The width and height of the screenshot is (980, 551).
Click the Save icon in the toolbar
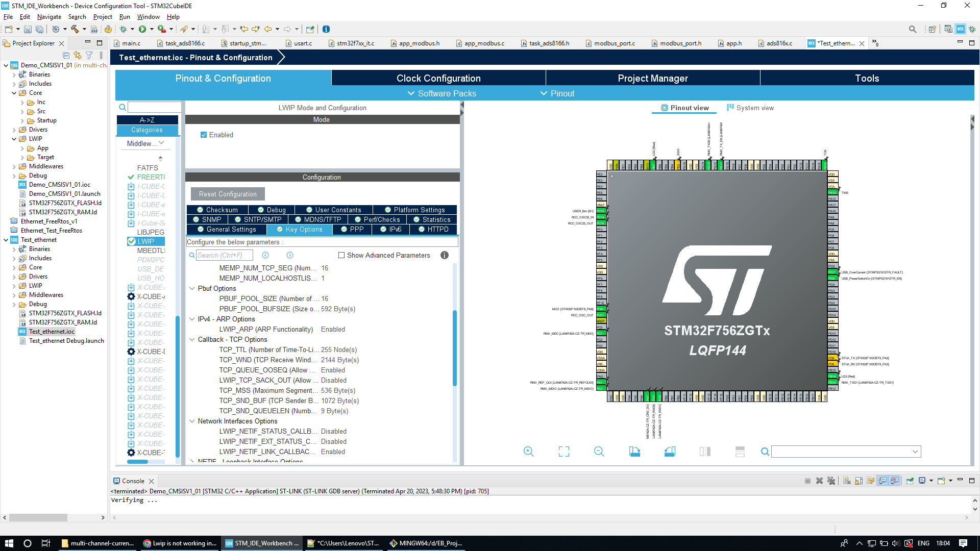(27, 29)
